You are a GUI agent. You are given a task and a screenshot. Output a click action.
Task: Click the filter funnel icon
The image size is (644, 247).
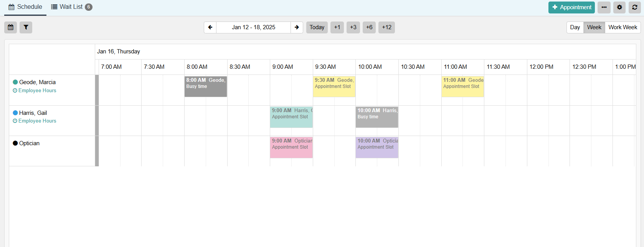pos(26,27)
